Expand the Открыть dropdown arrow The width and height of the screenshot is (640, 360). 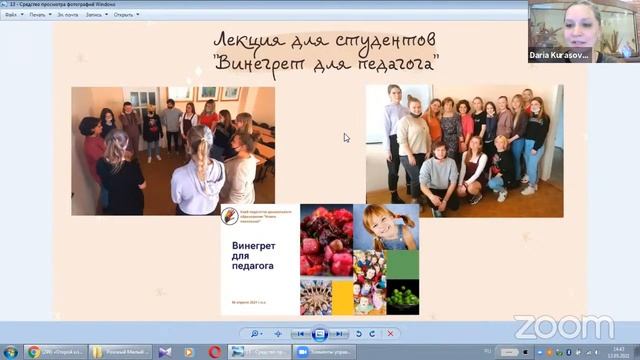click(138, 14)
